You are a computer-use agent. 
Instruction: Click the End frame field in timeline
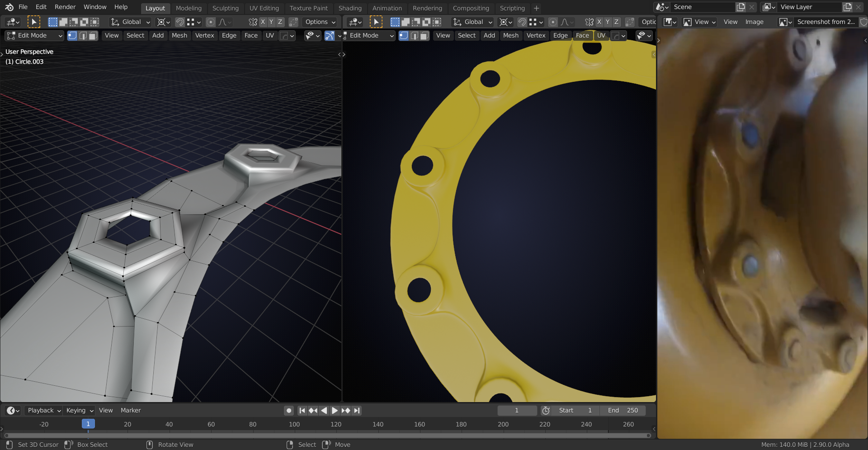coord(623,411)
